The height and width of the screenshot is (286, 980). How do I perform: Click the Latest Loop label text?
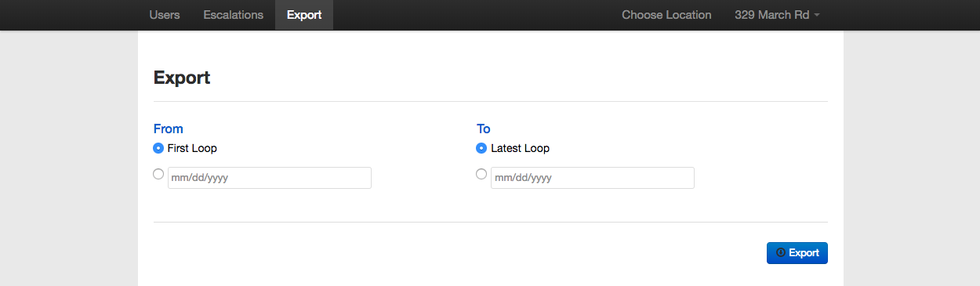point(520,148)
